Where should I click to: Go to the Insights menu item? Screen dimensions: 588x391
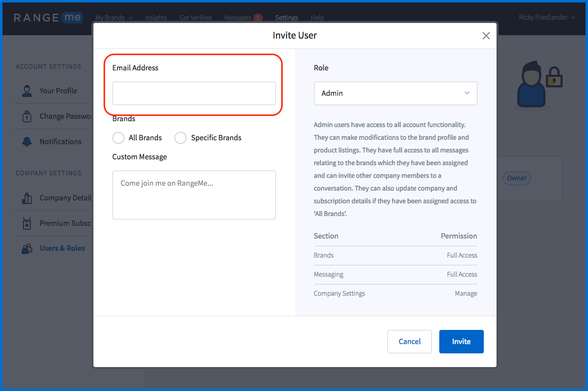pyautogui.click(x=156, y=18)
